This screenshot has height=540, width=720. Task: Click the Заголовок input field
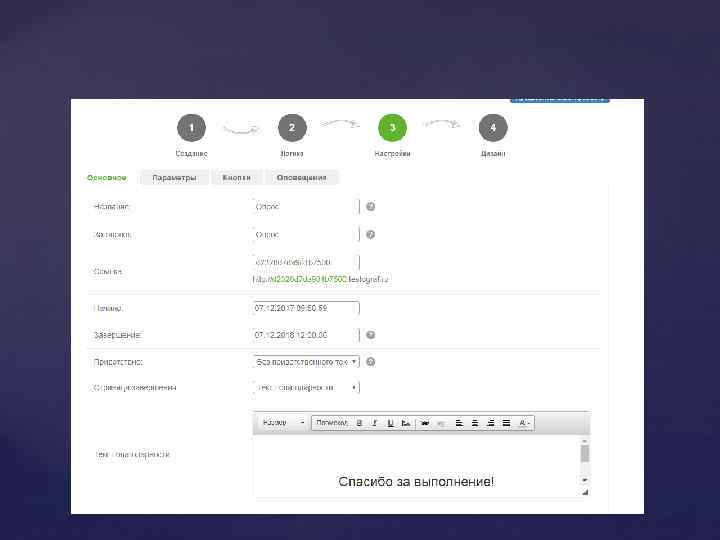pyautogui.click(x=306, y=235)
